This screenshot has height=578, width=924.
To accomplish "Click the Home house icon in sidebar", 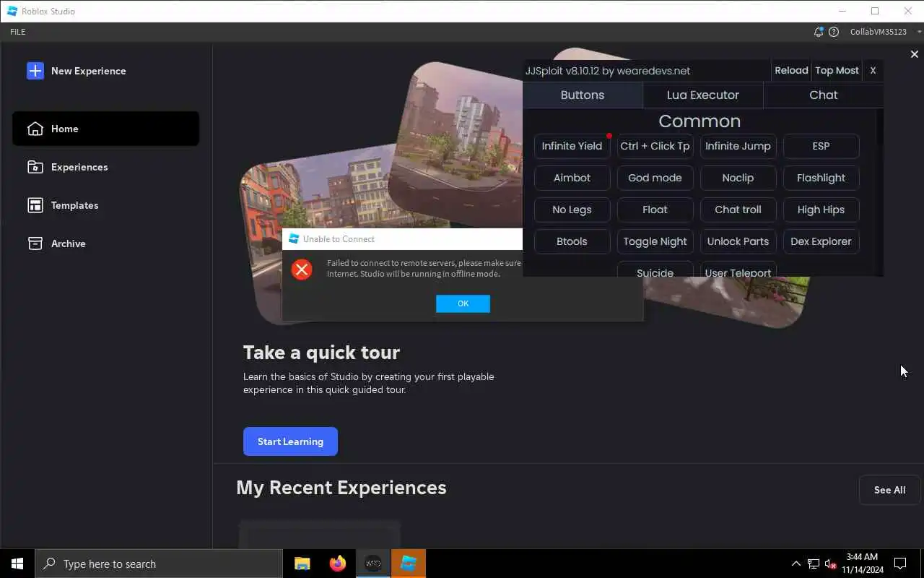I will tap(35, 129).
